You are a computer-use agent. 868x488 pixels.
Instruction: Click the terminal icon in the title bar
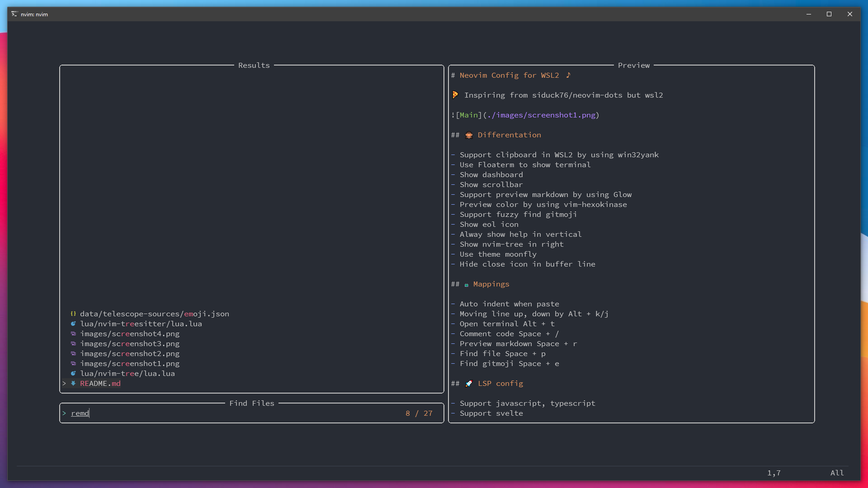point(14,14)
